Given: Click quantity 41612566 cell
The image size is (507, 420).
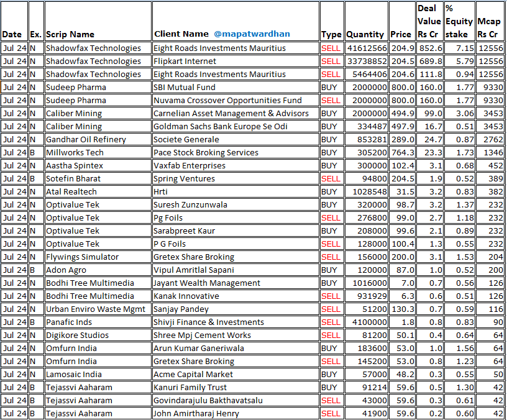Looking at the screenshot, I should click(x=367, y=48).
